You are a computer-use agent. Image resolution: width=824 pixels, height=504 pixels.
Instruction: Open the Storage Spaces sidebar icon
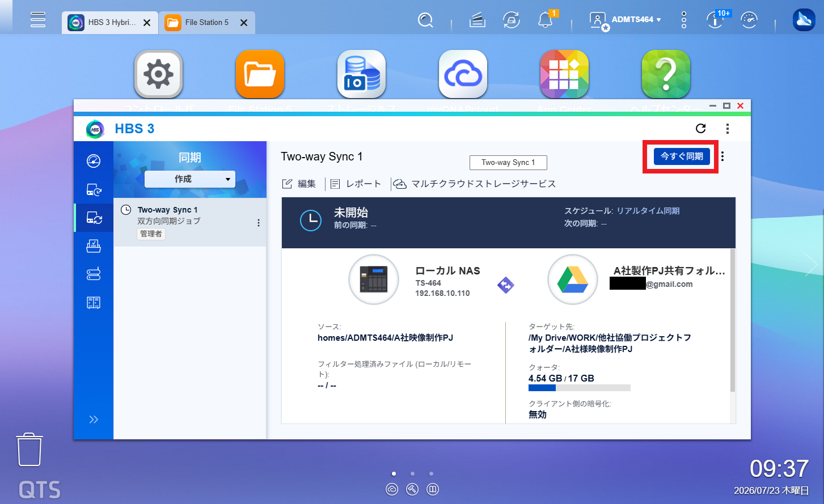click(x=94, y=274)
